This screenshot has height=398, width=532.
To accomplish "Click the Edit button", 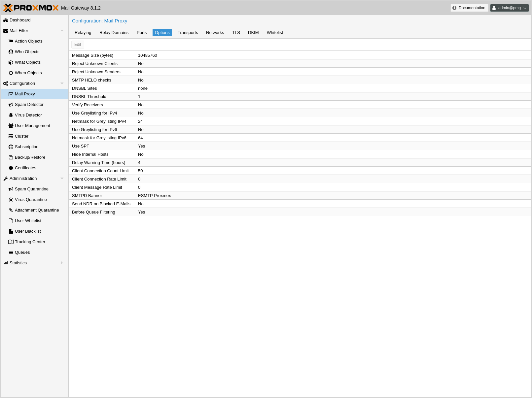I will [x=78, y=45].
